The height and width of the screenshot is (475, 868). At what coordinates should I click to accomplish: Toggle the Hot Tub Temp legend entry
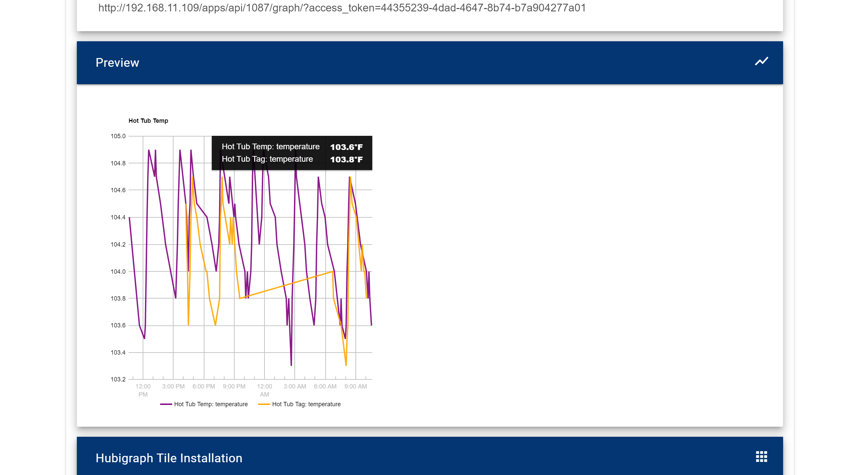(x=210, y=404)
